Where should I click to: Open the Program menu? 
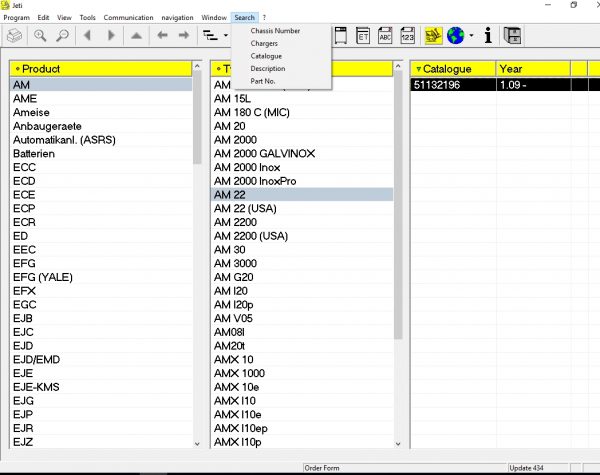coord(16,18)
